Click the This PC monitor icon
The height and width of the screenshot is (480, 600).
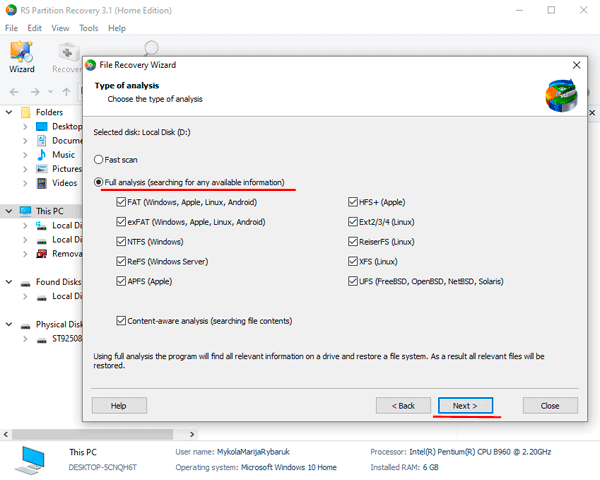coord(26,211)
